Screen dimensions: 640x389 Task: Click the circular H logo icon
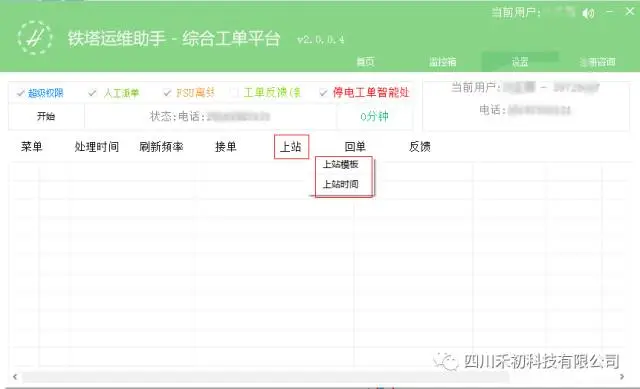point(35,38)
